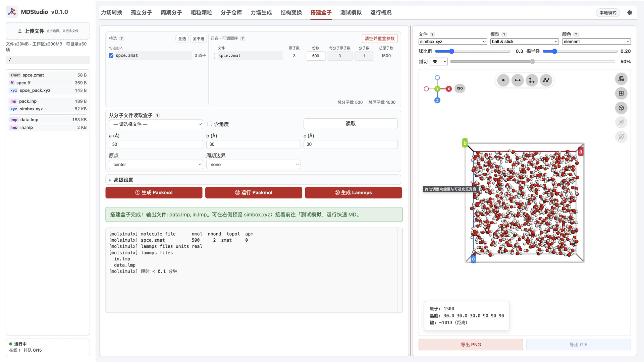This screenshot has width=644, height=362.
Task: Click the ② 运行 Packmol button
Action: click(254, 193)
